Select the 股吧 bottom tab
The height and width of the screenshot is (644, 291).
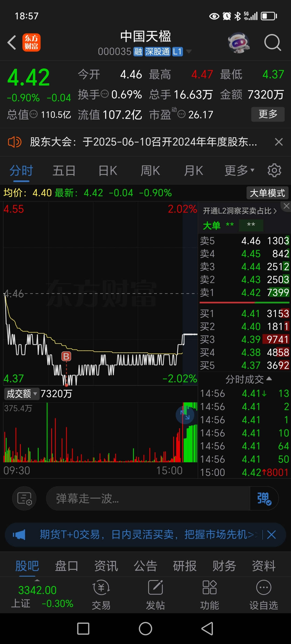point(27,566)
